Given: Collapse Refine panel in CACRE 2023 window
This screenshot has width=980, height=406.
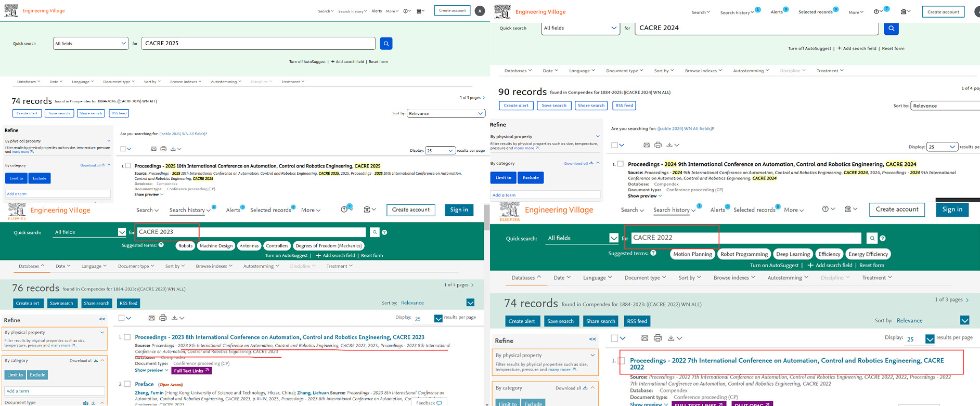Looking at the screenshot, I should (102, 319).
